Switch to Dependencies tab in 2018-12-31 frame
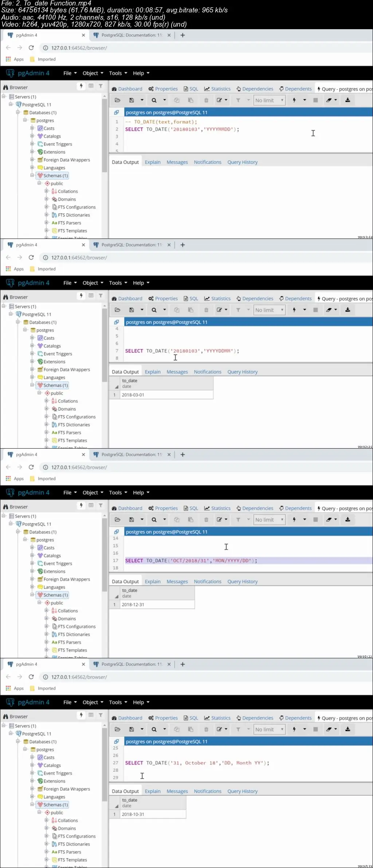Screen dimensions: 373x868 [x=255, y=508]
